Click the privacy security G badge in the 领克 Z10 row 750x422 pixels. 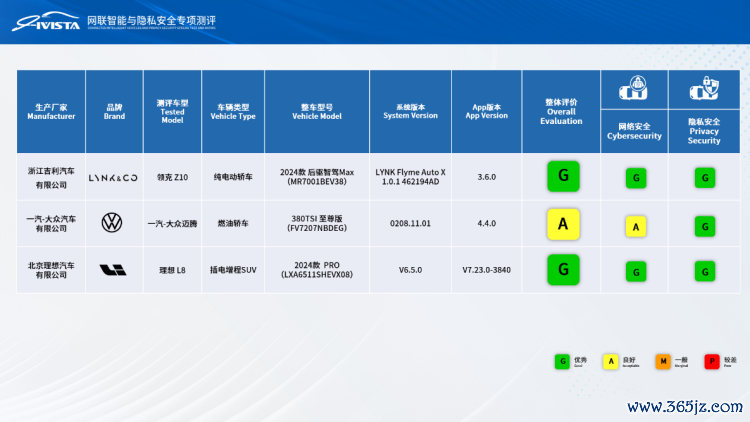705,178
